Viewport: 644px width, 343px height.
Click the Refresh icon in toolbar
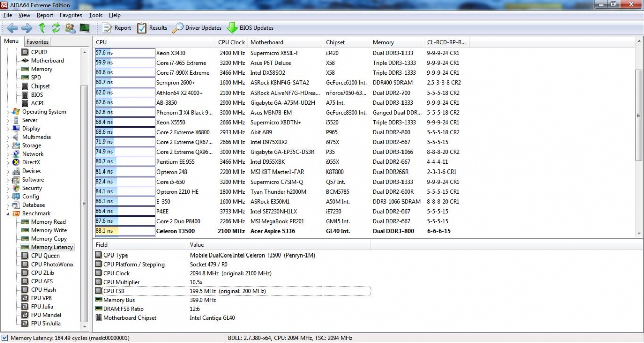(x=56, y=28)
